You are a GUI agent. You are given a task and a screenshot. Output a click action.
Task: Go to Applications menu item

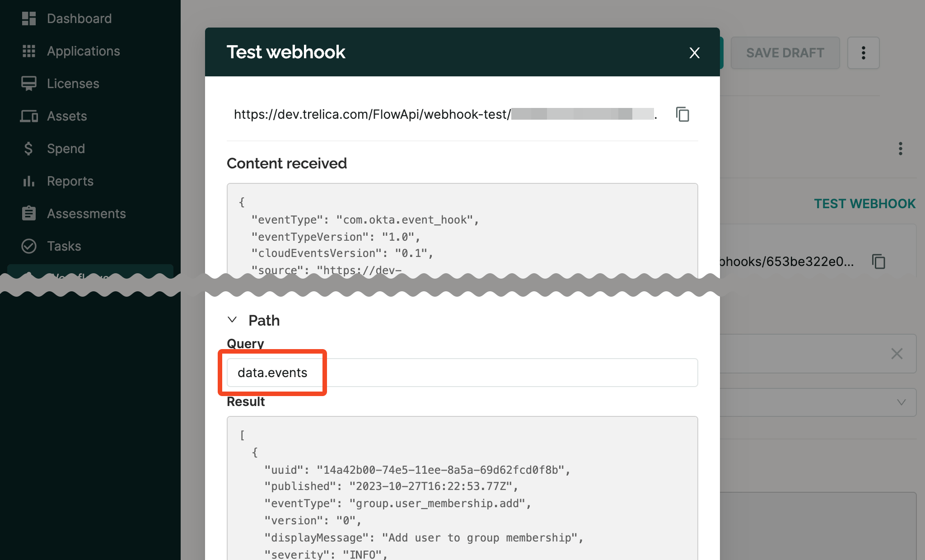(x=84, y=51)
